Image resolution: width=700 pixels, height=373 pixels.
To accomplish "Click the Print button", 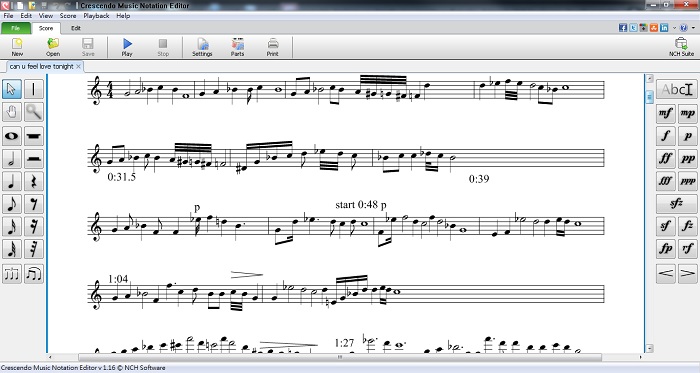I will [x=273, y=47].
